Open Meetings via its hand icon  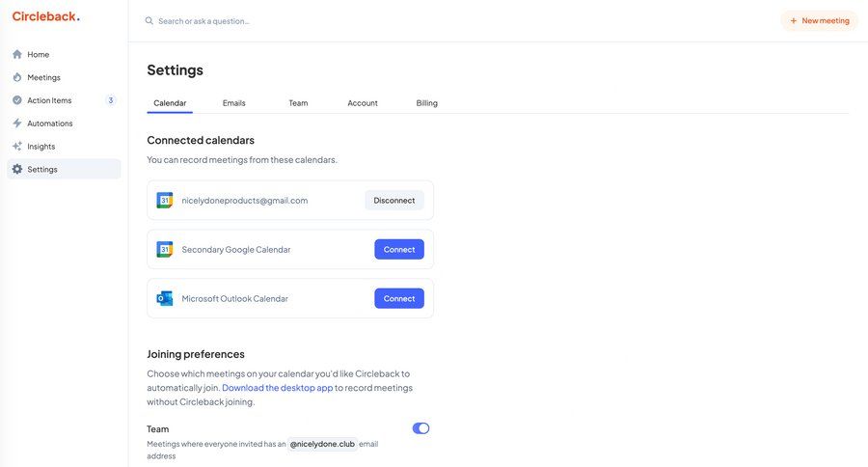point(17,77)
